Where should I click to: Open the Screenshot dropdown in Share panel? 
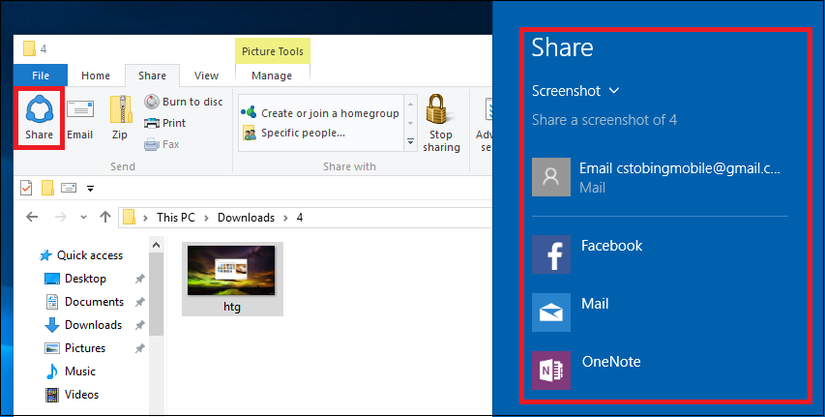(575, 91)
